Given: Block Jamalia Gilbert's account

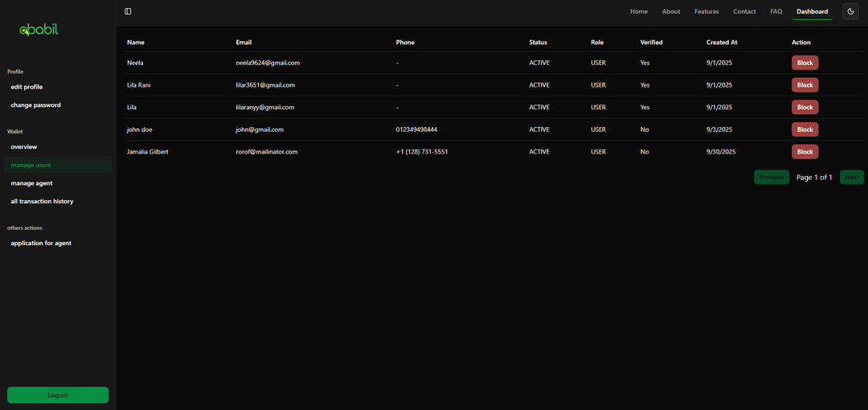Looking at the screenshot, I should coord(805,152).
